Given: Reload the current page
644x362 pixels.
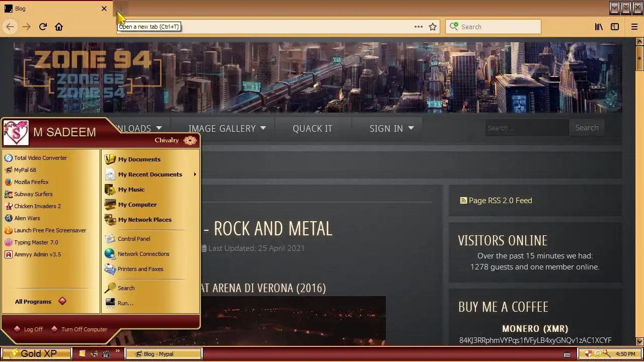Looking at the screenshot, I should [x=43, y=27].
